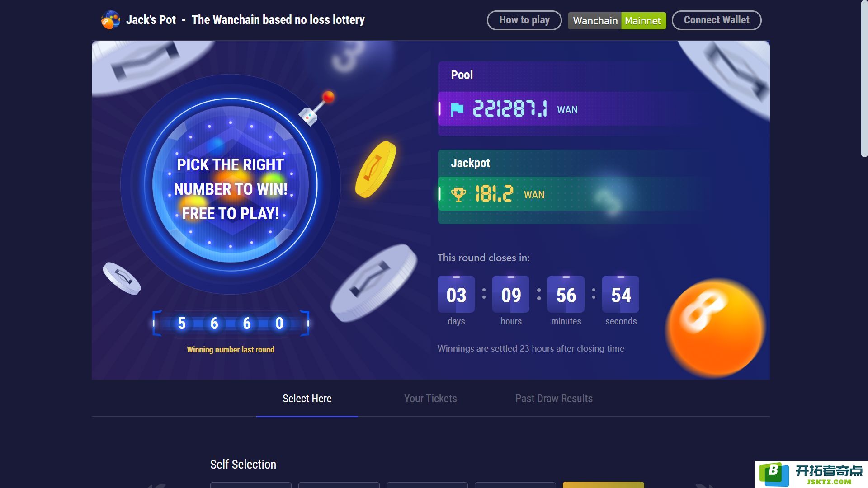Viewport: 868px width, 488px height.
Task: Open the Past Draw Results tab
Action: pos(554,399)
